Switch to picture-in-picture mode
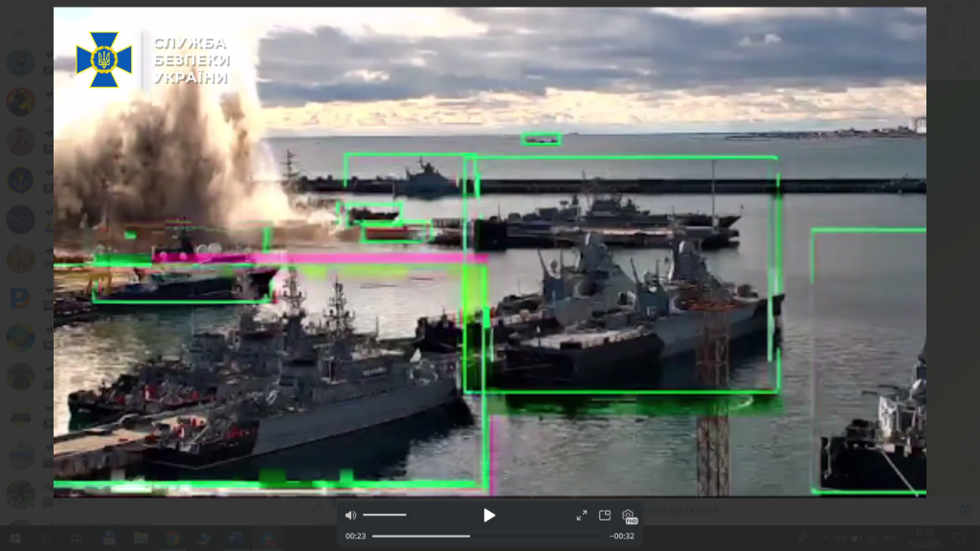Screen dimensions: 980x551 pyautogui.click(x=605, y=516)
